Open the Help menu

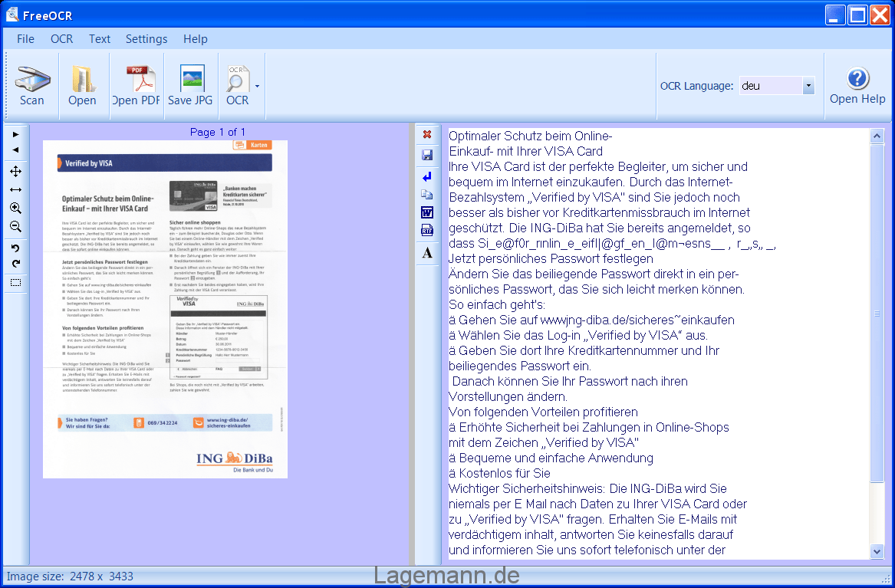tap(196, 39)
